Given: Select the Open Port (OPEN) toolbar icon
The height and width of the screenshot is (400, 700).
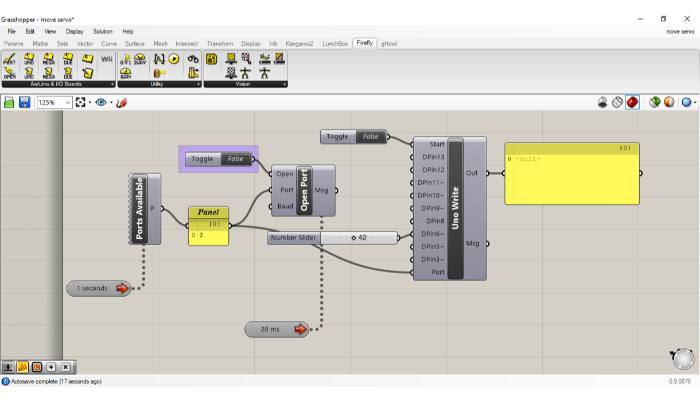Looking at the screenshot, I should (x=9, y=73).
